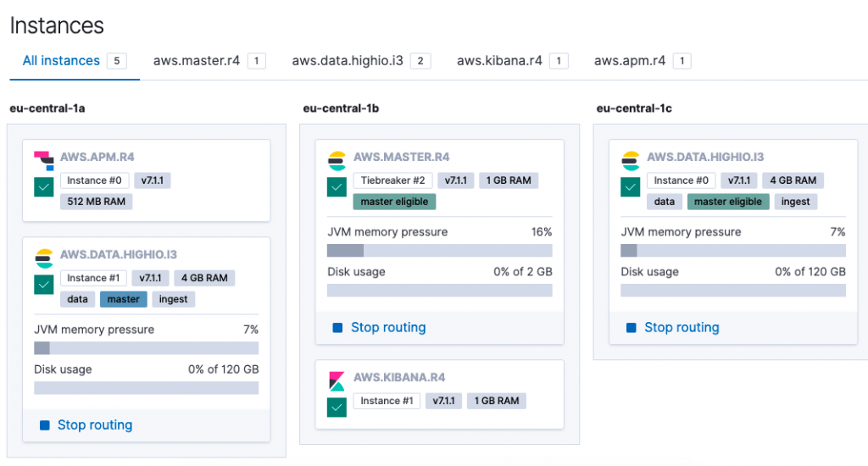
Task: Click the Tiebreaker #2 badge
Action: point(393,180)
